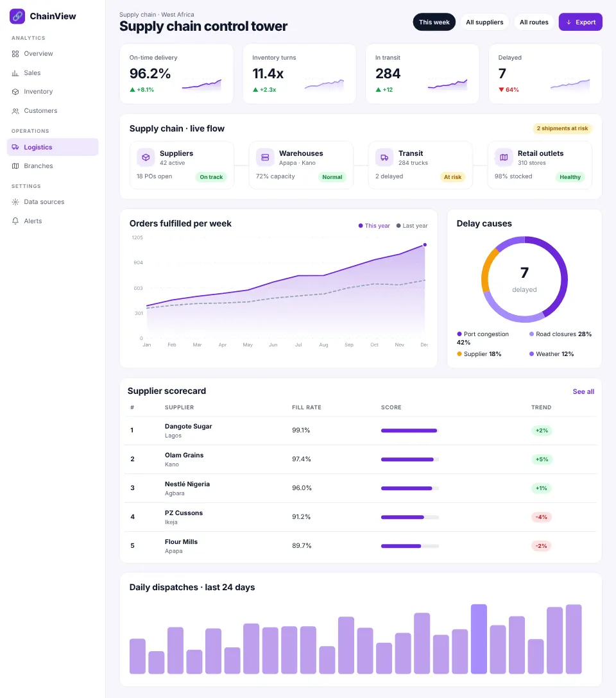Click the Flour Mills score progress bar
616x698 pixels.
[410, 546]
